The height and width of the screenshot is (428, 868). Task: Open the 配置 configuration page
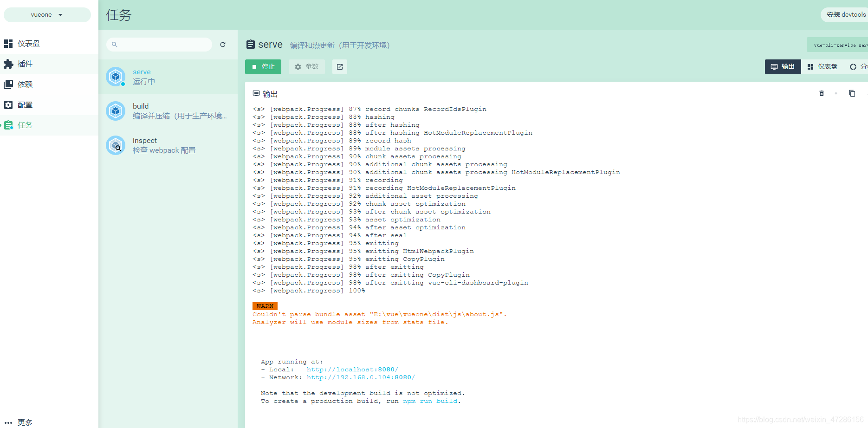(49, 105)
